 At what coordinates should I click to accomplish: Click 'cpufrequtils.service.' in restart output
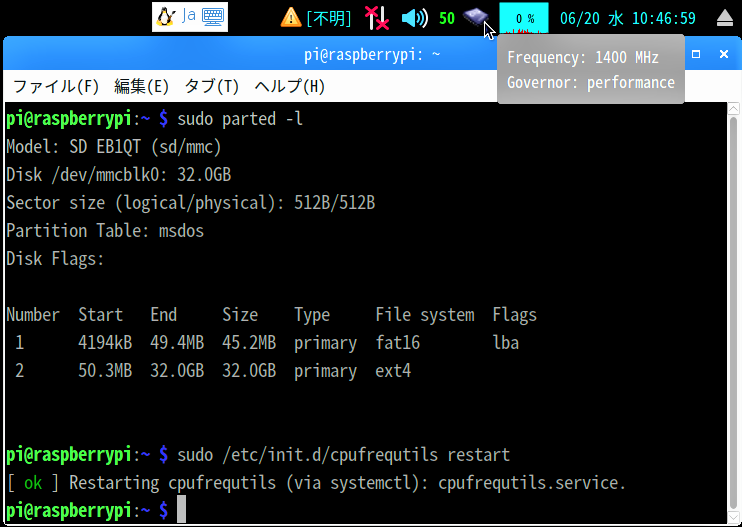(532, 483)
